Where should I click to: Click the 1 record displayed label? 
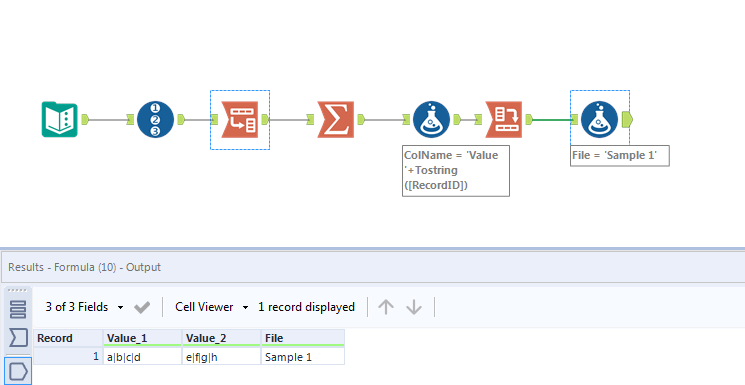pyautogui.click(x=306, y=307)
